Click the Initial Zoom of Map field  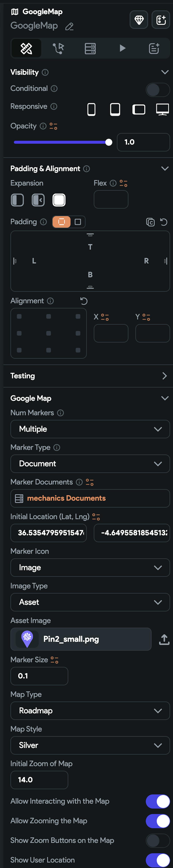[39, 780]
